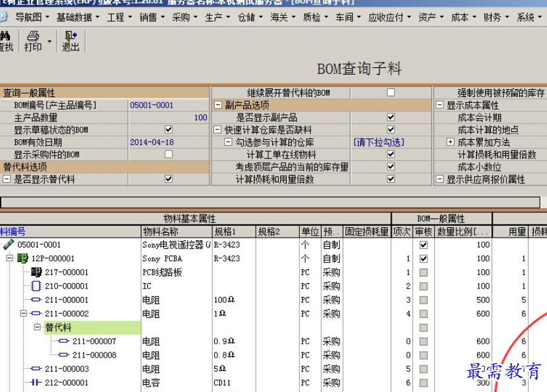Open the 基础数据 menu
Screen dimensions: 547x392
[x=78, y=17]
